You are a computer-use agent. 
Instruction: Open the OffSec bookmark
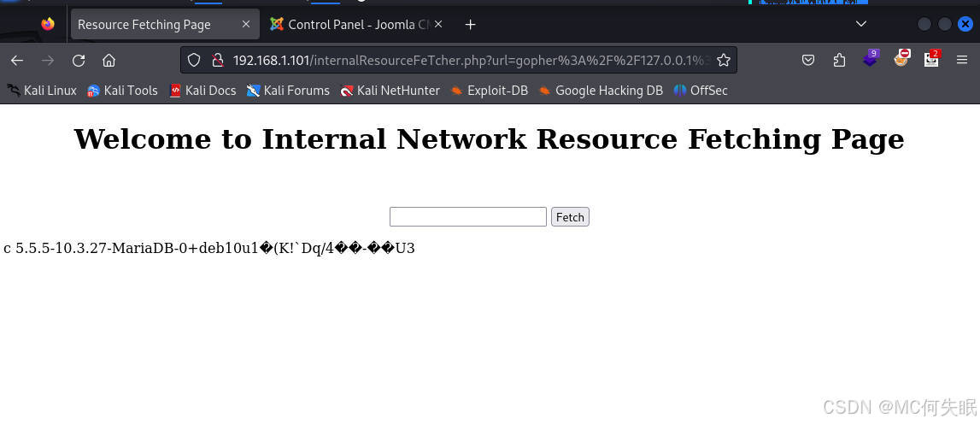701,91
